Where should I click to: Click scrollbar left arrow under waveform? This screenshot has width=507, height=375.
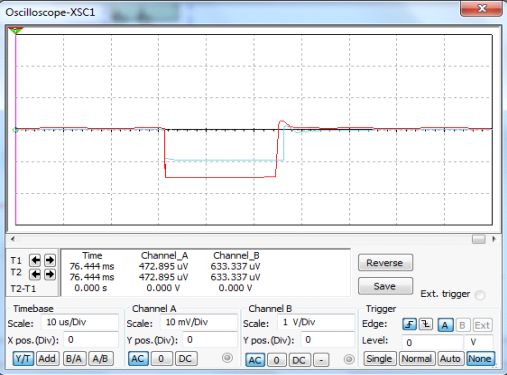tap(13, 239)
